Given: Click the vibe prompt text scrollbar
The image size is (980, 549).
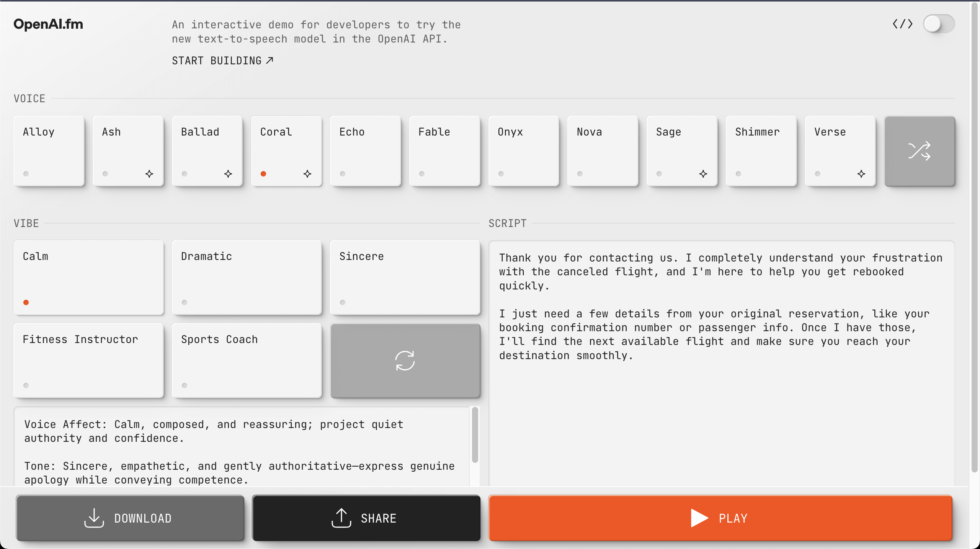Looking at the screenshot, I should (x=475, y=435).
